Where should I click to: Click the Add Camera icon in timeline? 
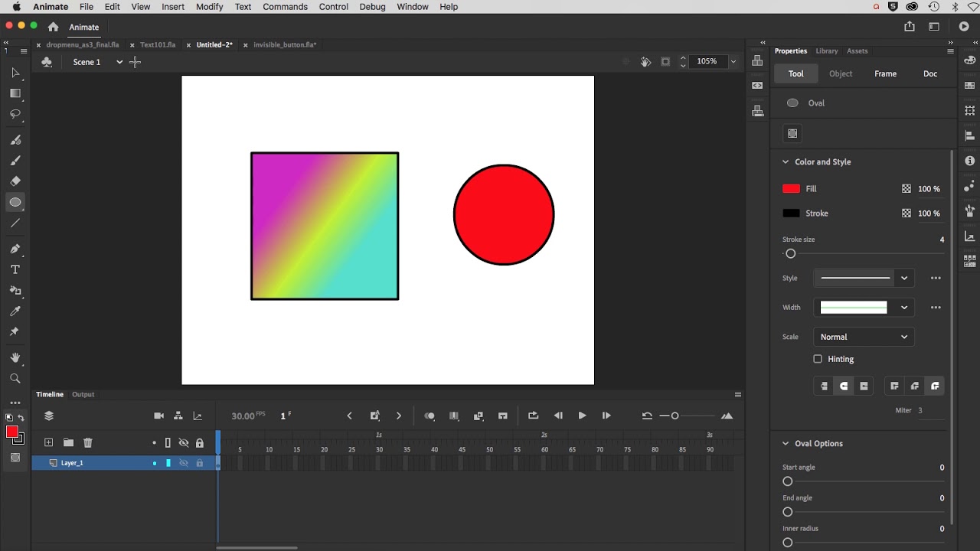point(158,416)
